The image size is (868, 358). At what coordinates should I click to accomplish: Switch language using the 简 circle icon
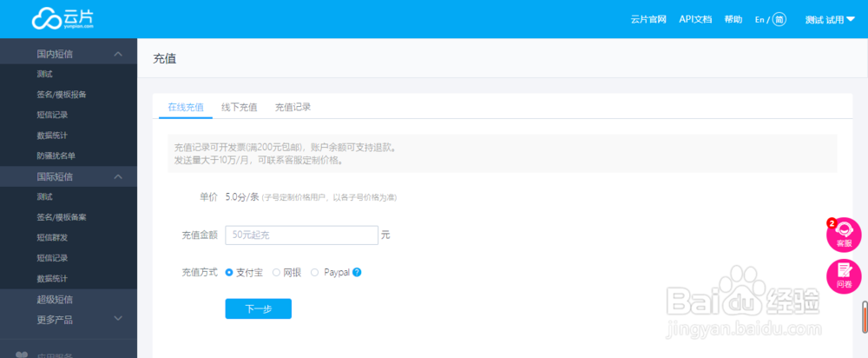(779, 19)
